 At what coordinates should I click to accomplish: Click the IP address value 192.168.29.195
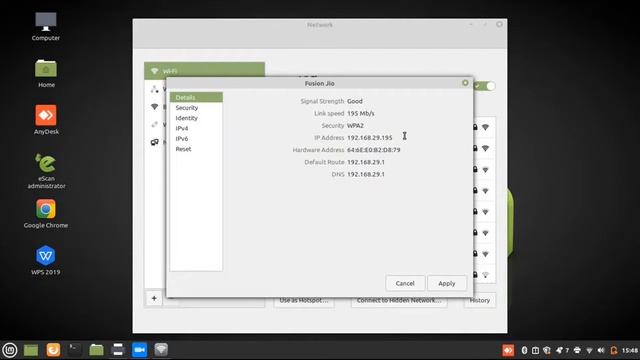(369, 138)
